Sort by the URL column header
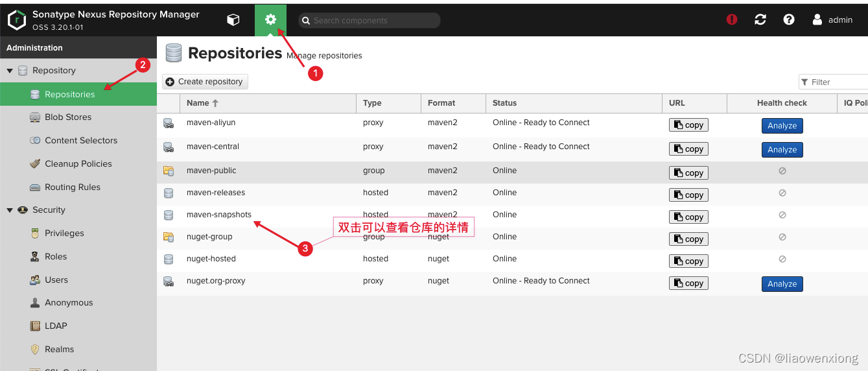 [x=694, y=103]
